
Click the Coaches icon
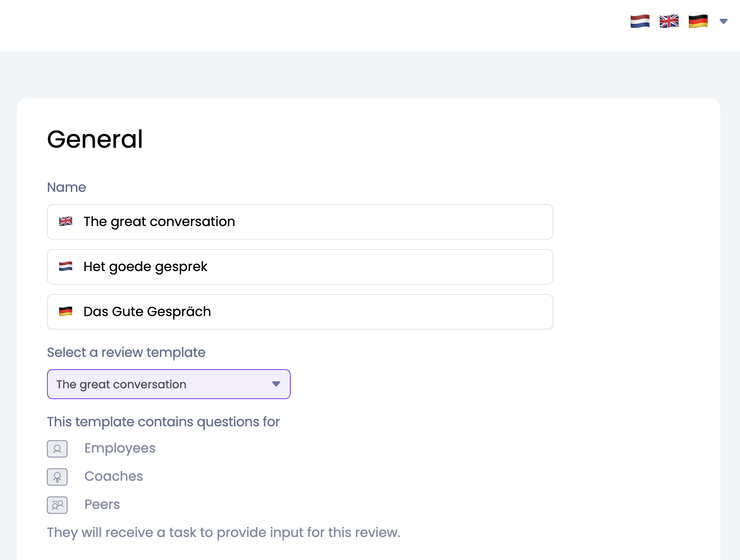pyautogui.click(x=57, y=477)
